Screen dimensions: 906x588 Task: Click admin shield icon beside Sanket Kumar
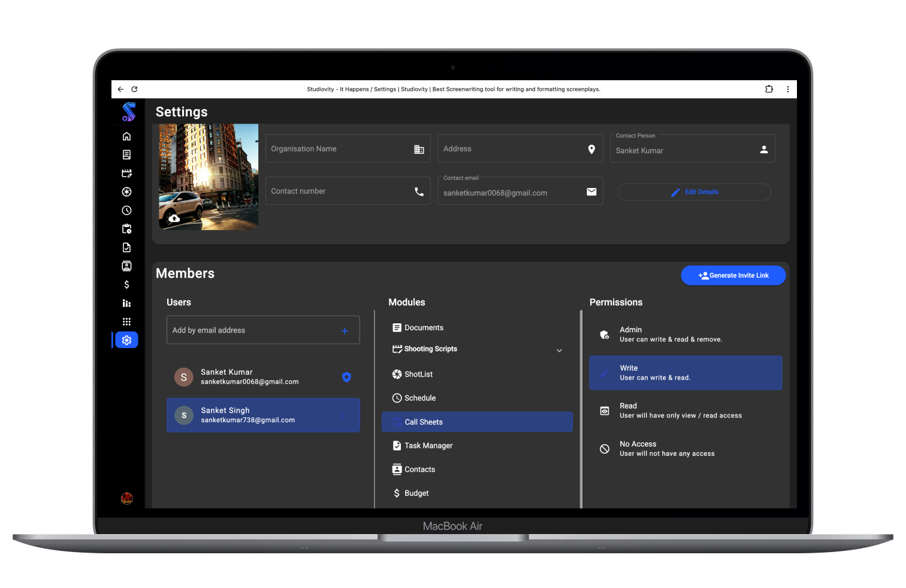pyautogui.click(x=346, y=377)
